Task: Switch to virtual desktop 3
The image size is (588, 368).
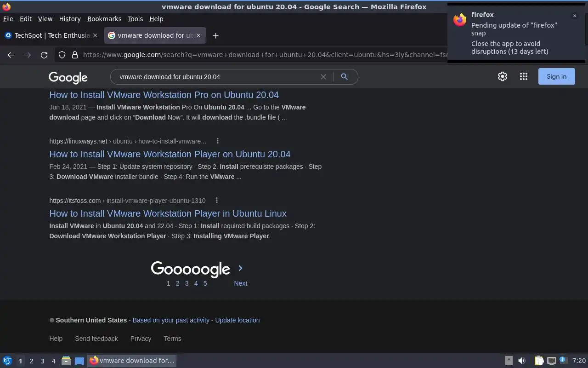Action: click(x=42, y=361)
